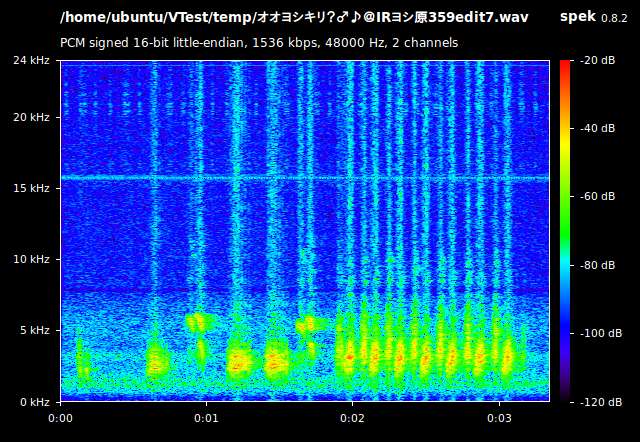Click the rainbow dB color scale bar
The height and width of the screenshot is (442, 640).
tap(565, 231)
